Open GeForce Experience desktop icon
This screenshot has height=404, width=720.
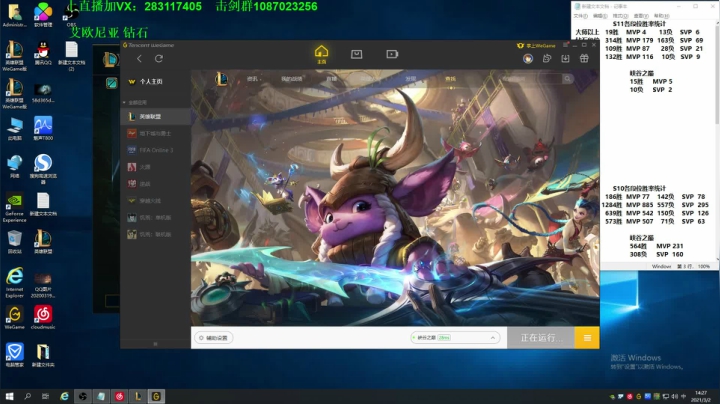tap(14, 208)
